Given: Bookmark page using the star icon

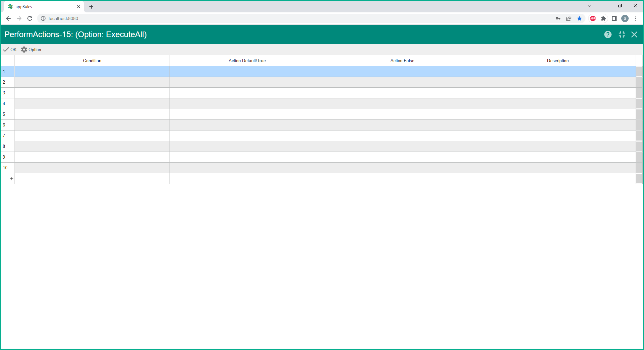Looking at the screenshot, I should pos(579,18).
